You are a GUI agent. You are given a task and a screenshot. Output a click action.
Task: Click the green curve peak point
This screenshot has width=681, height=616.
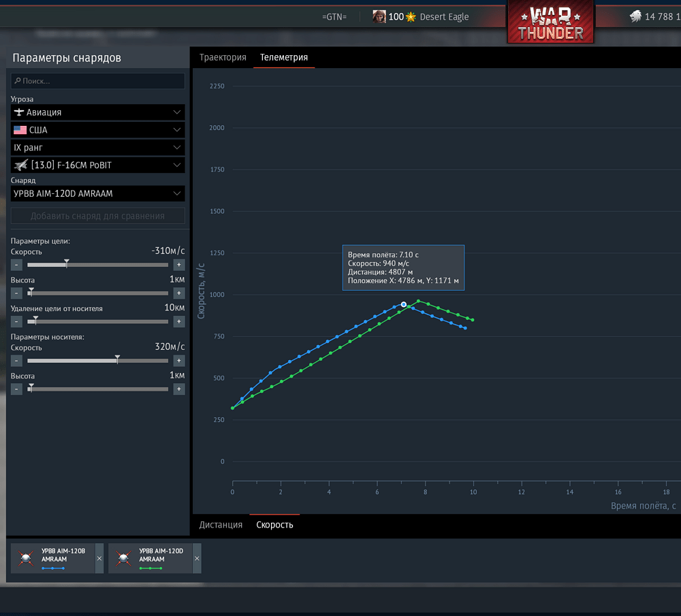pyautogui.click(x=418, y=301)
